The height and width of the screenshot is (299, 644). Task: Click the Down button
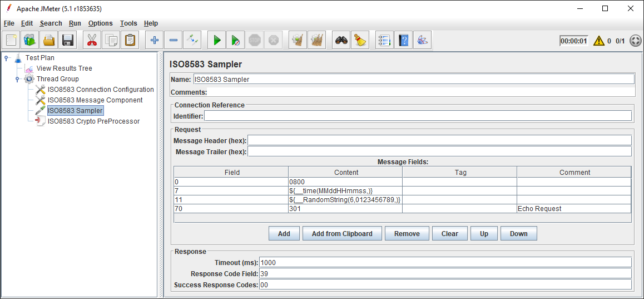(519, 234)
